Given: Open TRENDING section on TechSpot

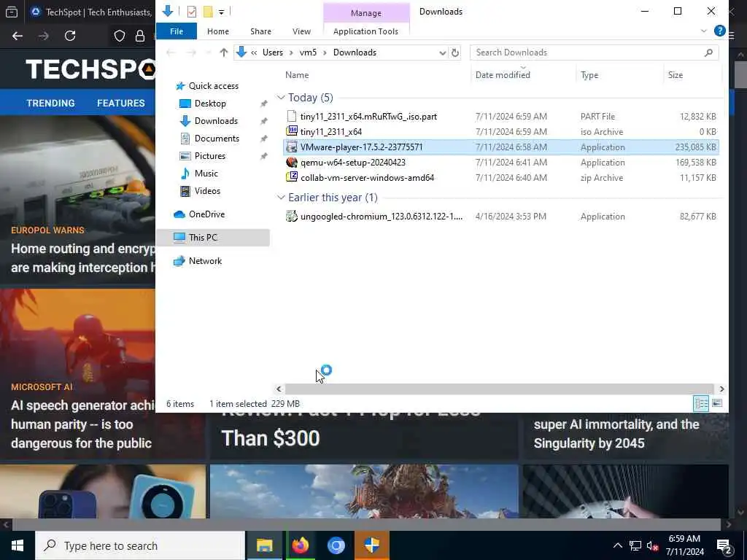Looking at the screenshot, I should click(50, 104).
